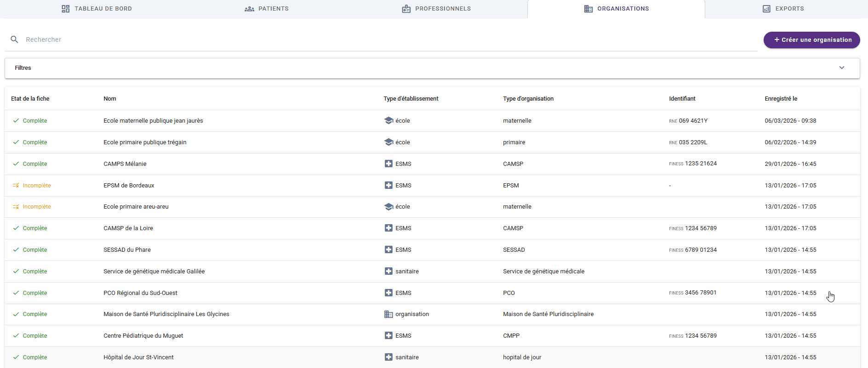Screen dimensions: 868x368
Task: Sort by Enregistré le column header
Action: [781, 99]
